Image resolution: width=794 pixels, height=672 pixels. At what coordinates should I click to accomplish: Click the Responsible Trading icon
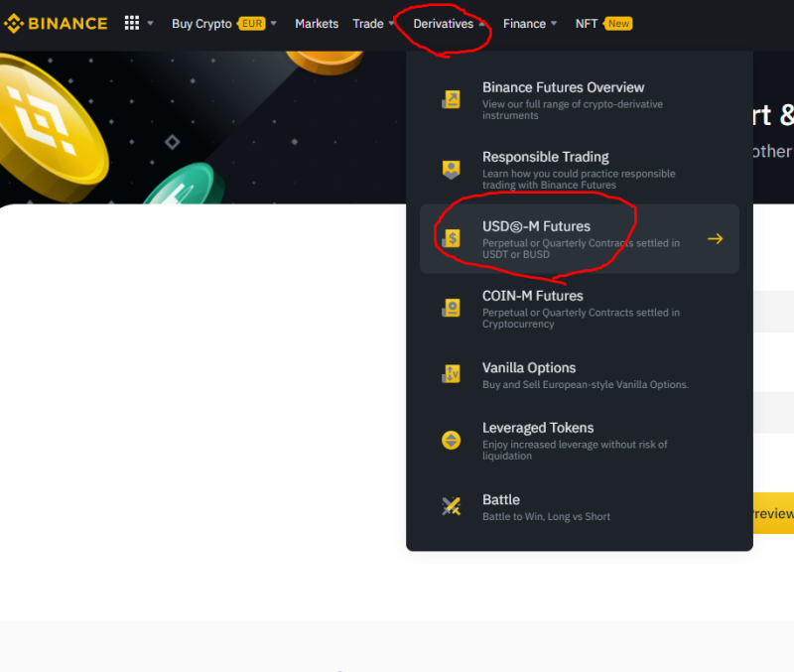[451, 169]
